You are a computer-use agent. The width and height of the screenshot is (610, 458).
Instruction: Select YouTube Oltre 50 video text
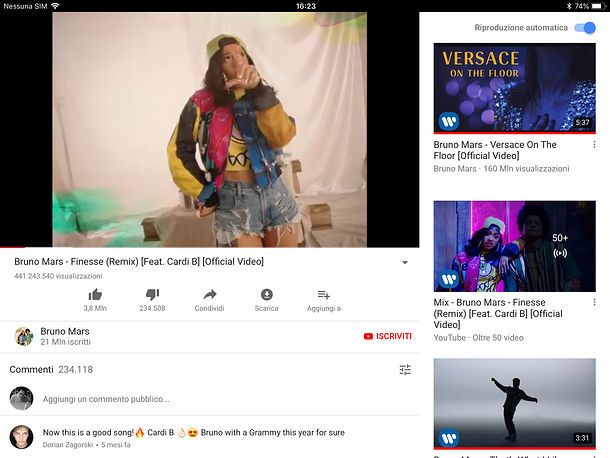tap(479, 338)
